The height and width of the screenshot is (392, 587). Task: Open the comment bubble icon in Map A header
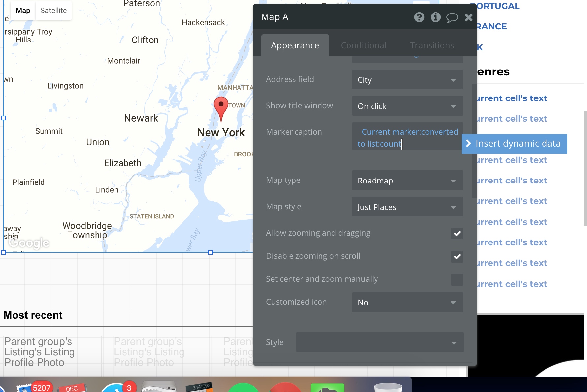(452, 17)
